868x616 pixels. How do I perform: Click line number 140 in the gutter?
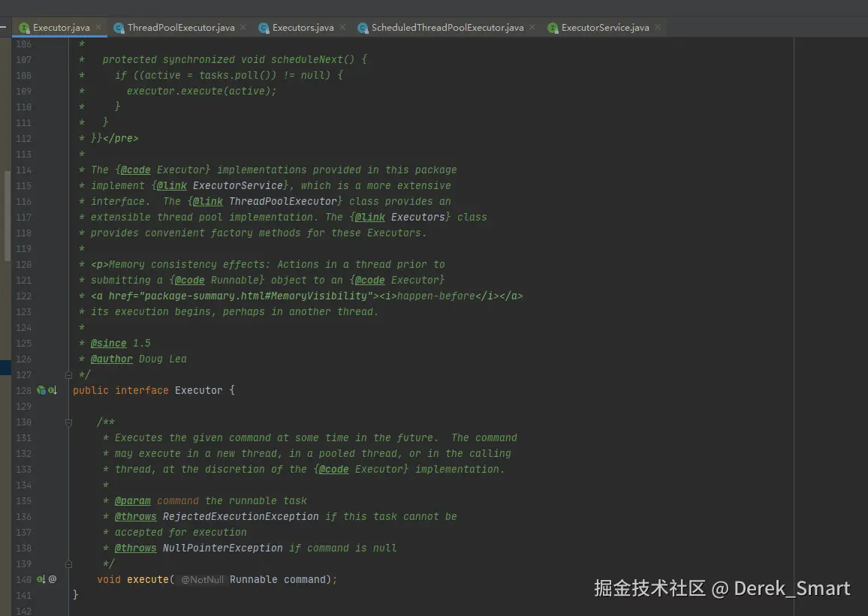click(23, 579)
